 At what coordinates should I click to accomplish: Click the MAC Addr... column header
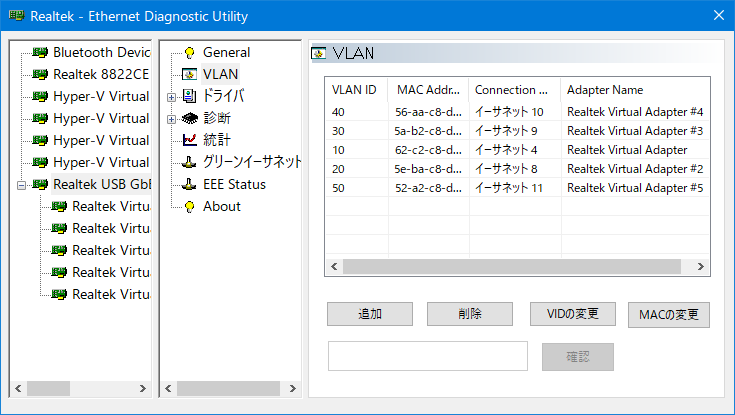tap(428, 90)
